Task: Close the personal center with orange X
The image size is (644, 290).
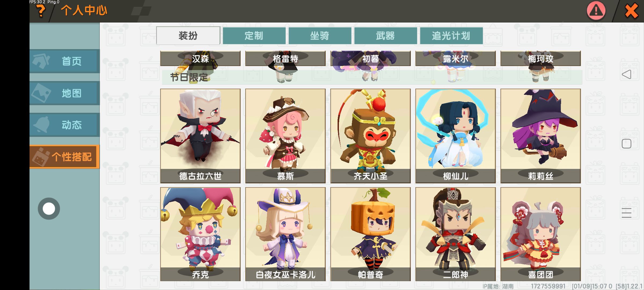Action: coord(631,11)
